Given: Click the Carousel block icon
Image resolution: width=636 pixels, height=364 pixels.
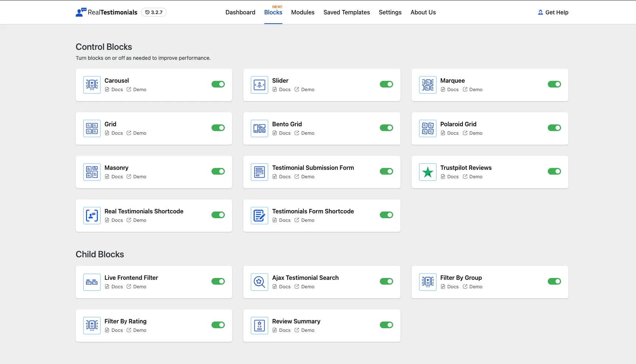Looking at the screenshot, I should [x=92, y=85].
